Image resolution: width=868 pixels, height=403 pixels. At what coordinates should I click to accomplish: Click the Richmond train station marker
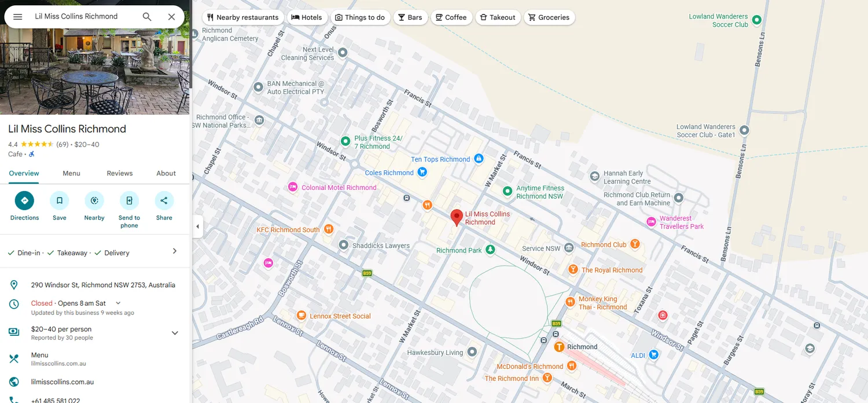point(559,347)
